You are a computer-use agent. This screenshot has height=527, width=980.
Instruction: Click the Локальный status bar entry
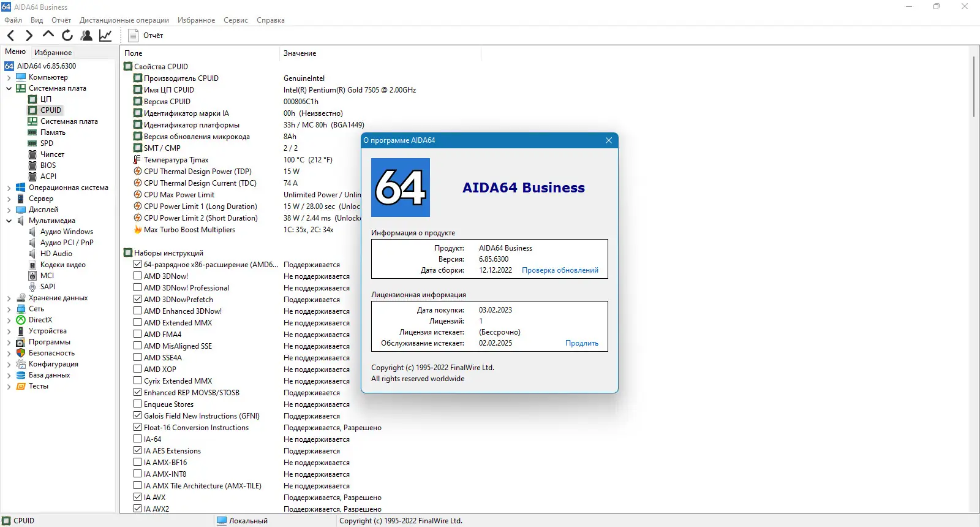point(243,521)
